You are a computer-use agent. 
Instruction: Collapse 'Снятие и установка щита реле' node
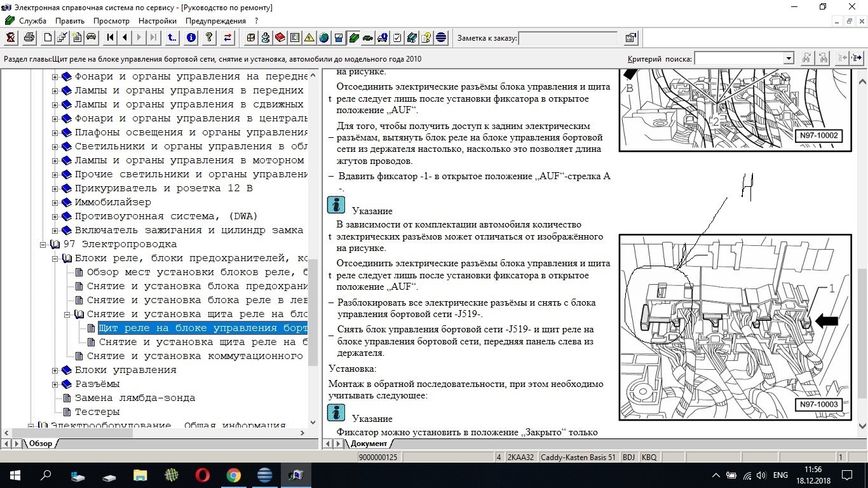pyautogui.click(x=67, y=314)
